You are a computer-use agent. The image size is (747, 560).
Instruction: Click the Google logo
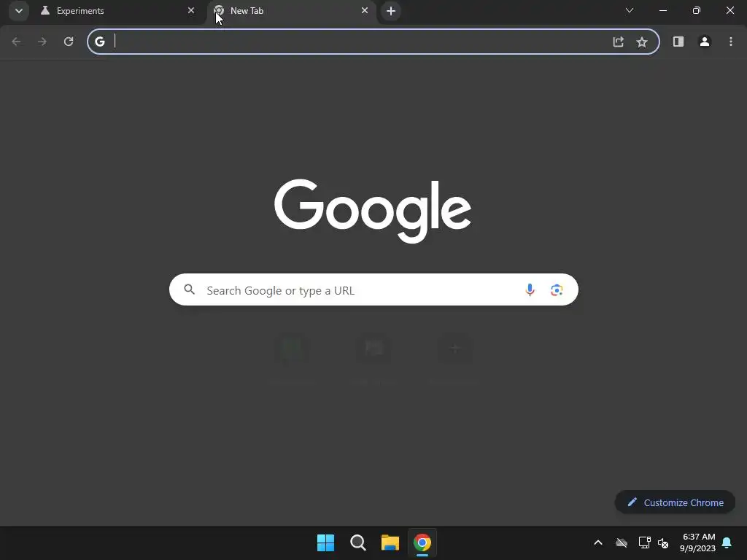pos(373,211)
